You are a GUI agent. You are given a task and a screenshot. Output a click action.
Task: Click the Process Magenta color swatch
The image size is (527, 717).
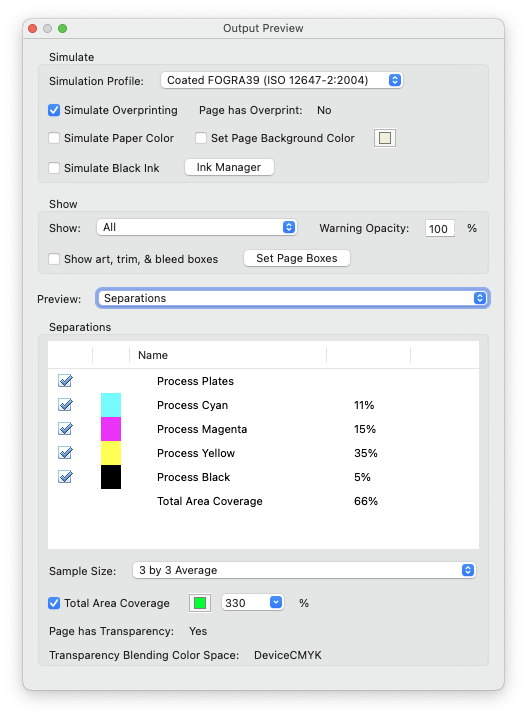point(111,429)
